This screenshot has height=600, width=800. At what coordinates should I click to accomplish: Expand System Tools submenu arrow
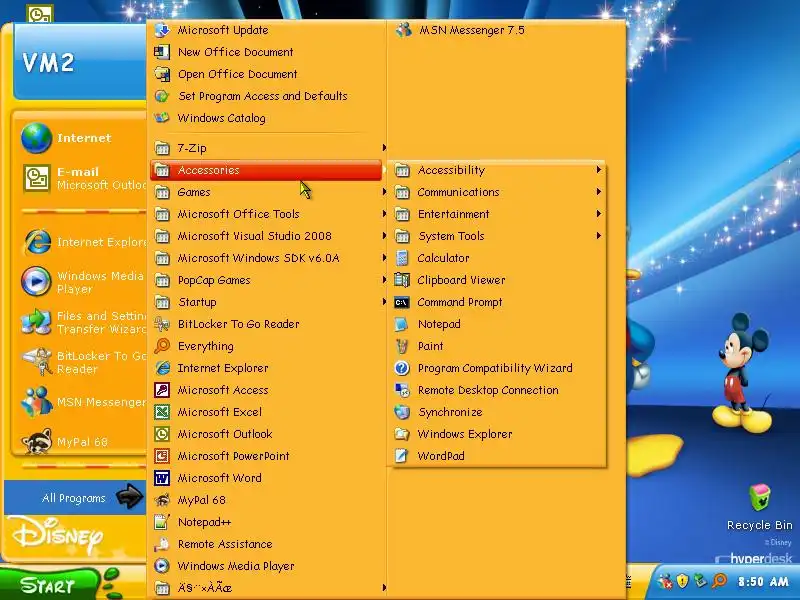coord(598,236)
